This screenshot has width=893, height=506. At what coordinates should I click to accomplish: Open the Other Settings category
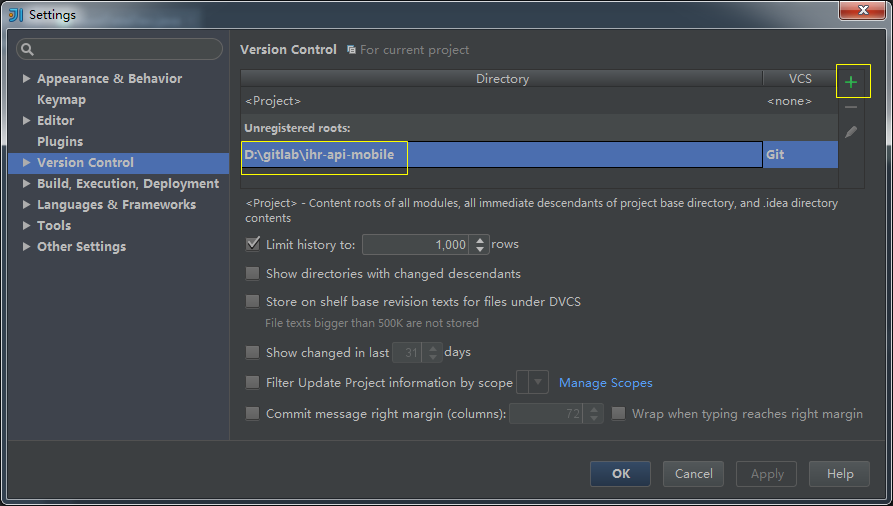pyautogui.click(x=81, y=246)
